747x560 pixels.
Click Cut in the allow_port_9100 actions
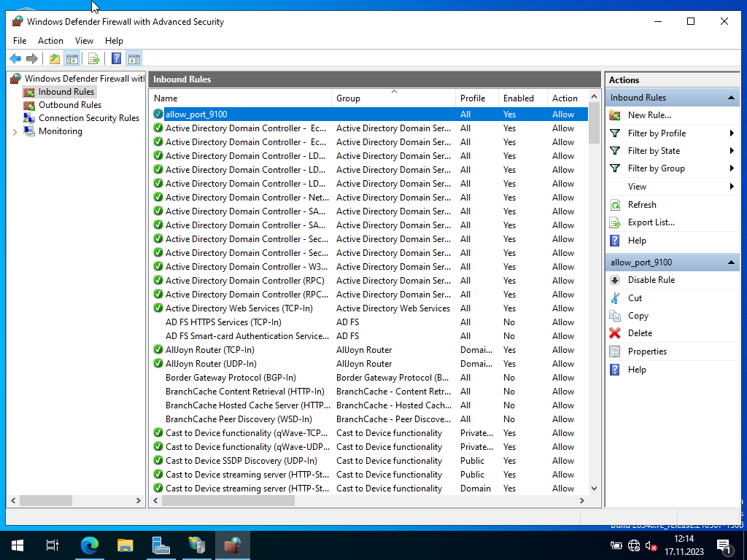point(635,298)
